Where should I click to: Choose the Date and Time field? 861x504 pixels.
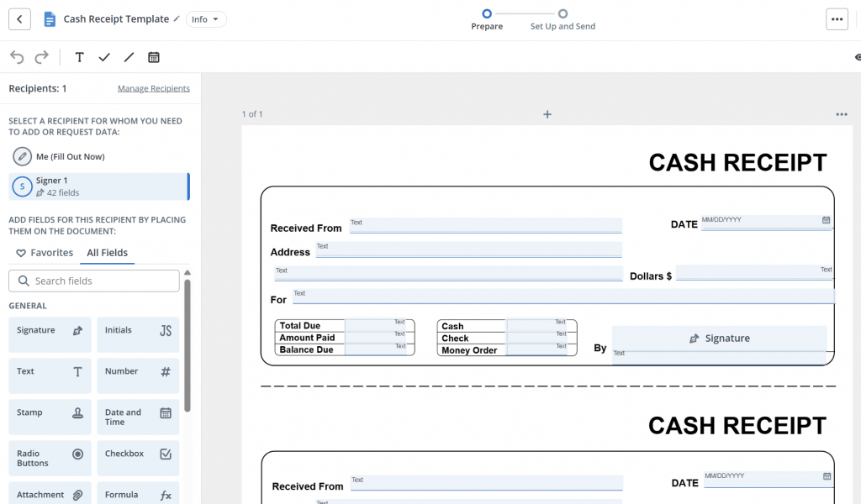(x=139, y=417)
